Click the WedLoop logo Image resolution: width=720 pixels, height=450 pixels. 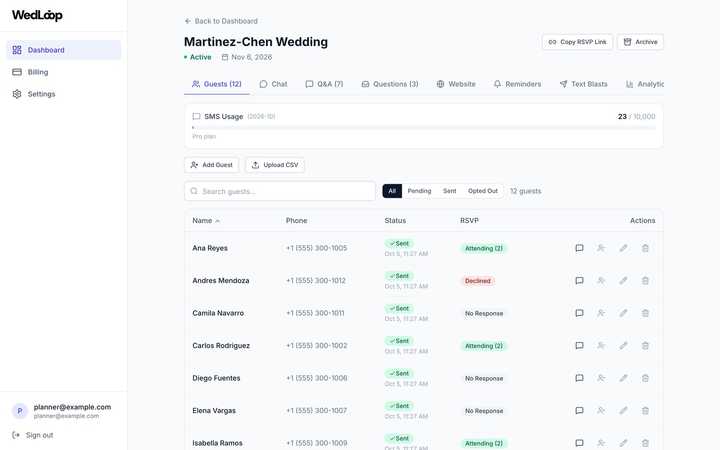tap(37, 15)
